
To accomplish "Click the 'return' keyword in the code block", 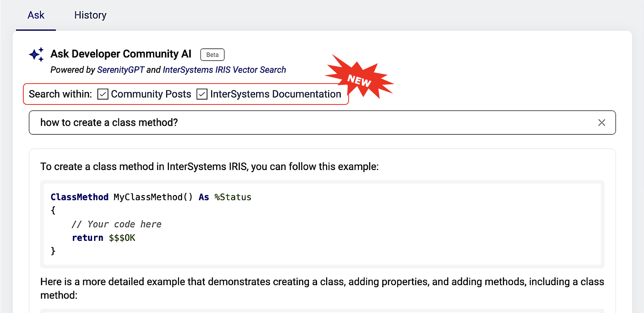I will tap(88, 238).
